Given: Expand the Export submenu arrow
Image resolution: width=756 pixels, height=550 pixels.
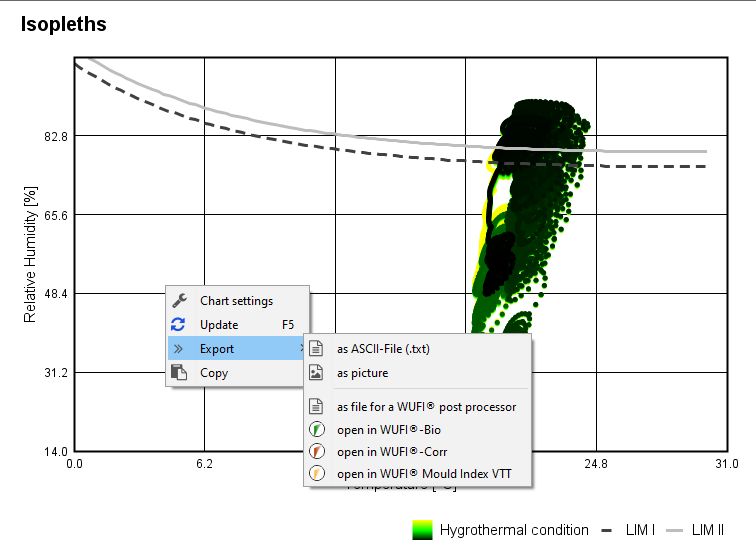Looking at the screenshot, I should coord(301,349).
